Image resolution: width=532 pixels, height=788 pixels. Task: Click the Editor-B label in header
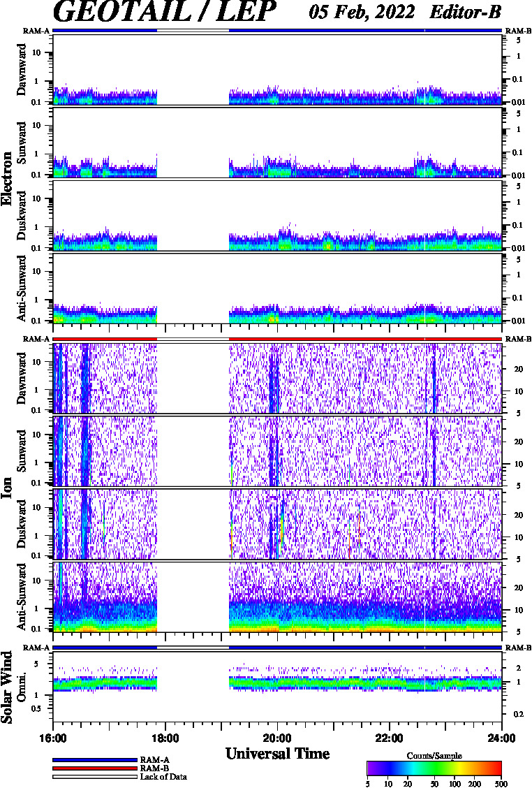coord(465,12)
